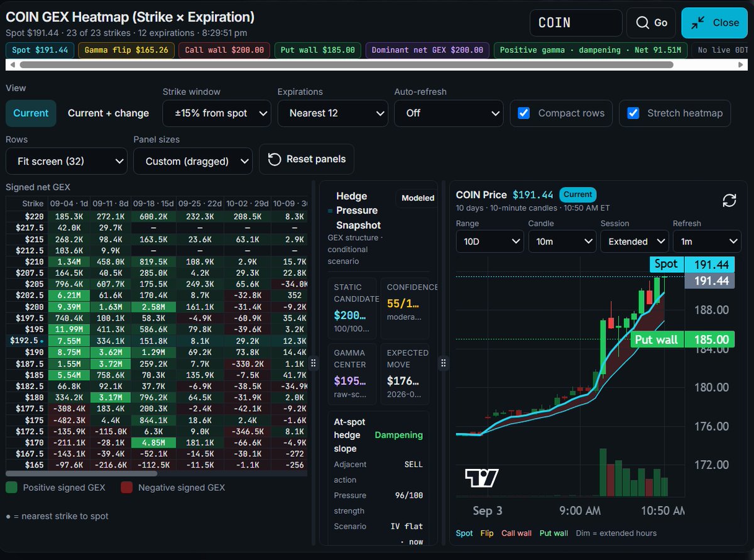Open the Candle 10m dropdown

click(x=562, y=241)
